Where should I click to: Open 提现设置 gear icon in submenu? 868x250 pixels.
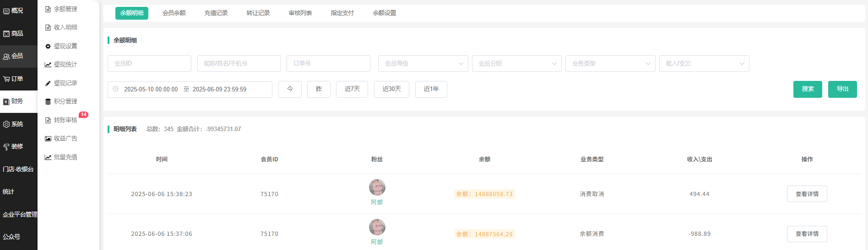(48, 46)
